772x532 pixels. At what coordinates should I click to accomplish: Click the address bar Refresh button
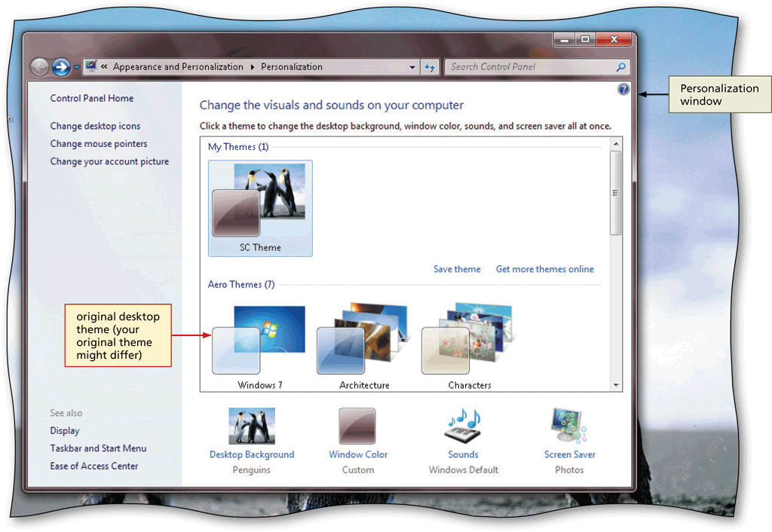click(x=430, y=67)
